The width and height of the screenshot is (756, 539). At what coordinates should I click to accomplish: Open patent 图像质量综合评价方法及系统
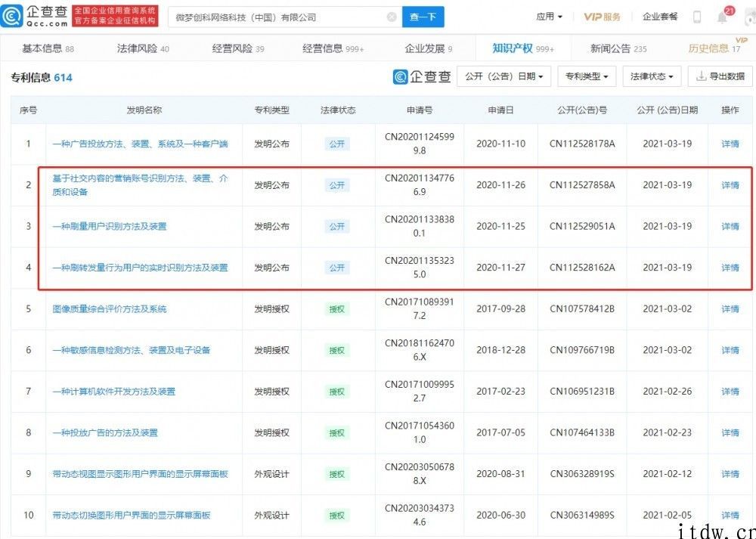[x=110, y=308]
